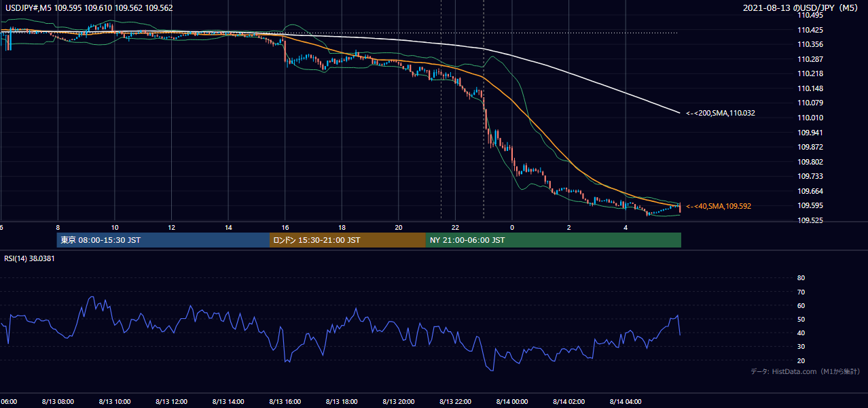Select the 東京 08:00-15:30 JST session bar
The height and width of the screenshot is (408, 868).
click(x=163, y=240)
